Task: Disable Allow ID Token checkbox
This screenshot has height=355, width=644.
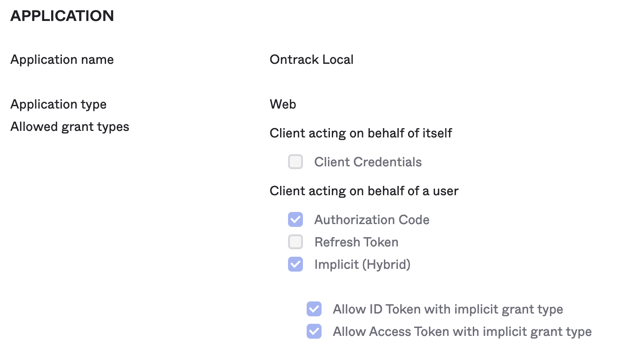Action: click(x=314, y=309)
